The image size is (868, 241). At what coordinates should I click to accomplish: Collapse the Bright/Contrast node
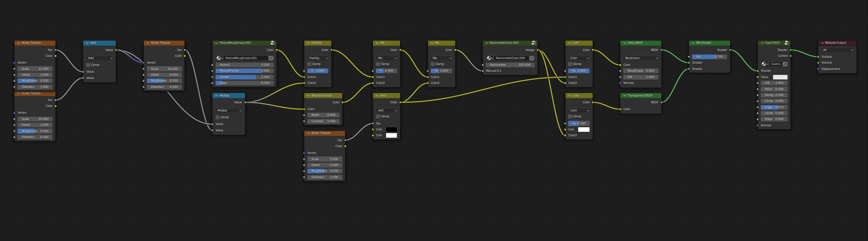[308, 96]
